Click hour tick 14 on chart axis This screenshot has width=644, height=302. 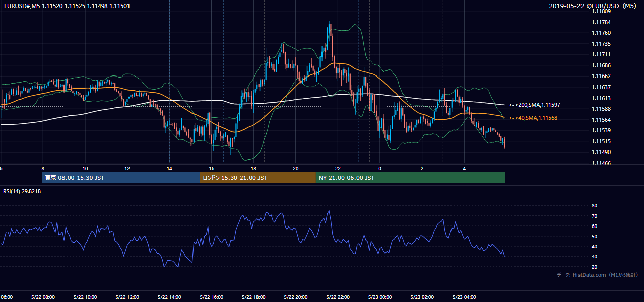click(169, 168)
